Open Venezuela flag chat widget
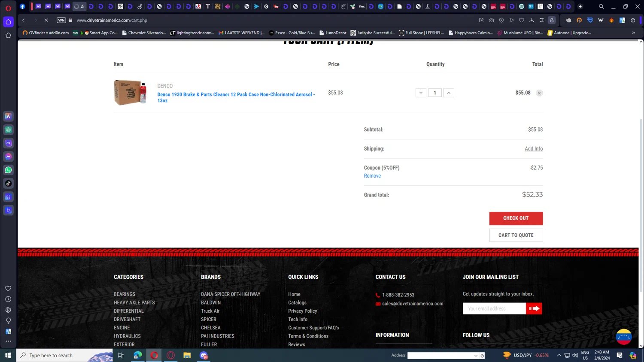Screen dimensions: 644x362 click(624, 337)
